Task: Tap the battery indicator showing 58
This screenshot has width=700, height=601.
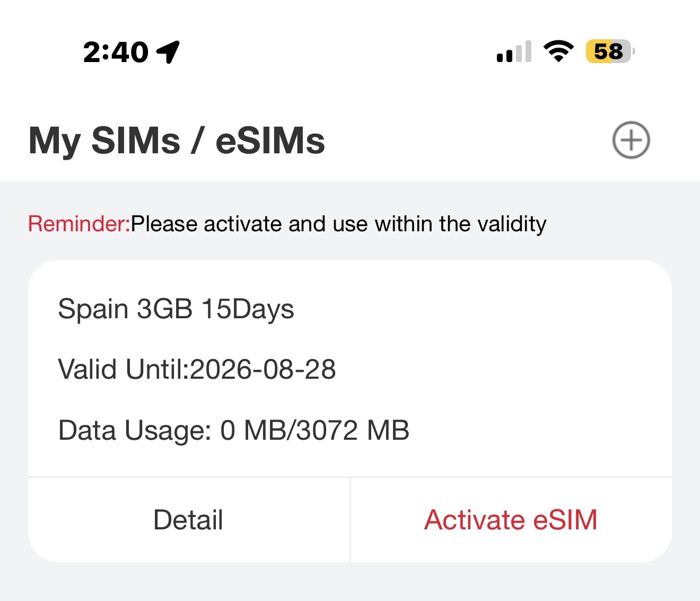Action: coord(610,51)
